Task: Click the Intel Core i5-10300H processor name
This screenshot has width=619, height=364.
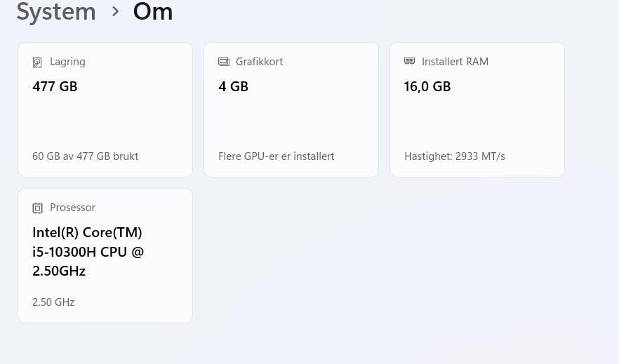Action: pyautogui.click(x=88, y=251)
